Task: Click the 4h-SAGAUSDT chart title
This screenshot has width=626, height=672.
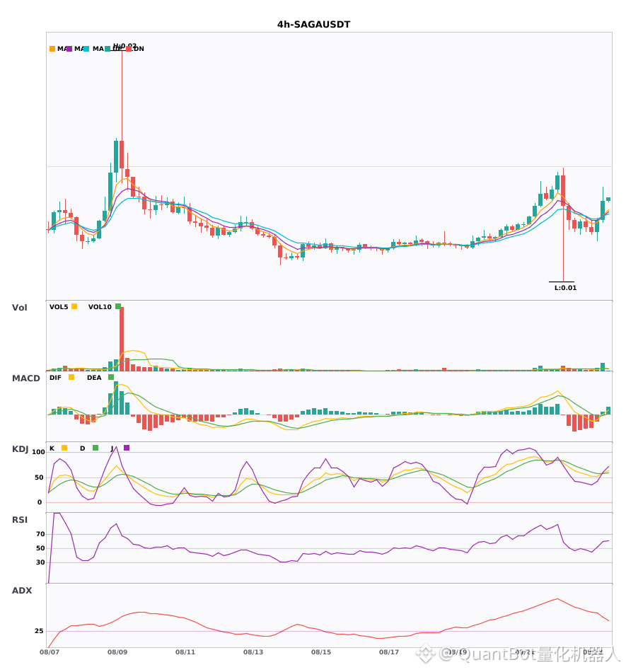Action: [313, 25]
